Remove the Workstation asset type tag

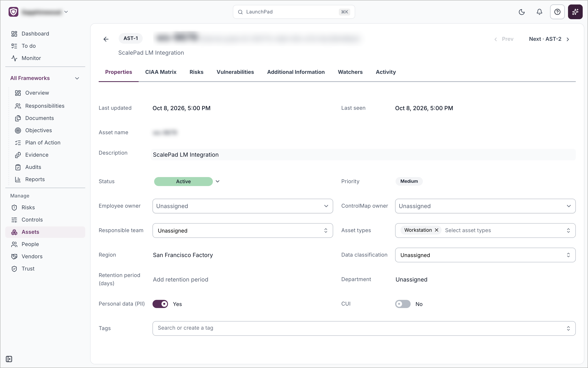tap(437, 230)
